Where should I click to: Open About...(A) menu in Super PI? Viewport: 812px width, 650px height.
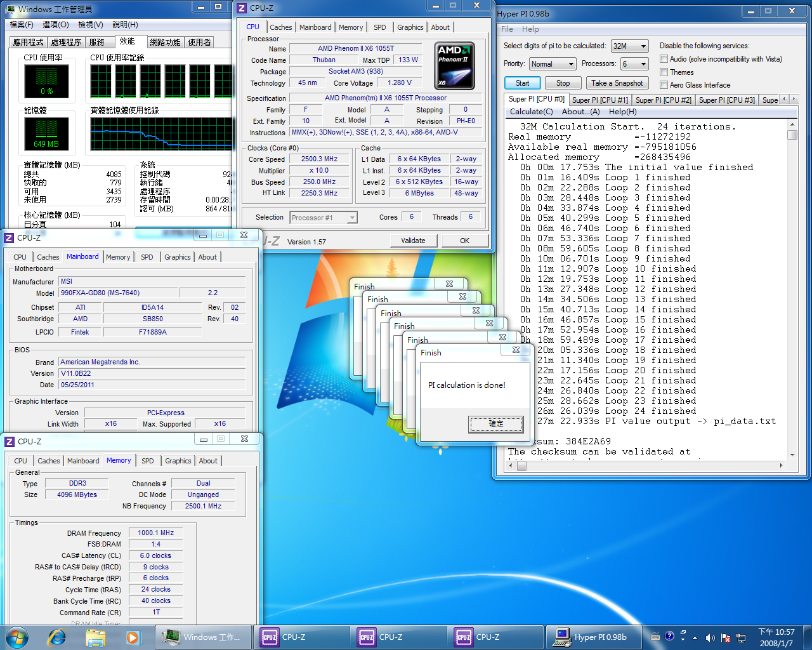pyautogui.click(x=580, y=112)
